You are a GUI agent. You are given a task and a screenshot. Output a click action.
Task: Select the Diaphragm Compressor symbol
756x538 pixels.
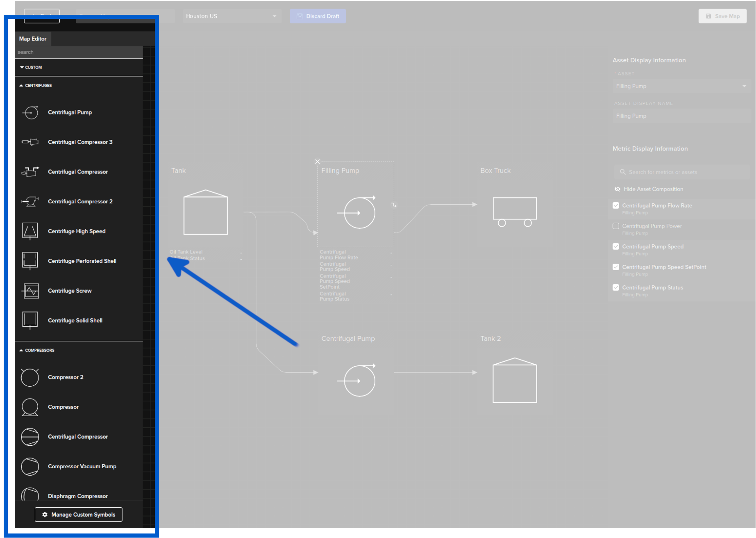(78, 496)
